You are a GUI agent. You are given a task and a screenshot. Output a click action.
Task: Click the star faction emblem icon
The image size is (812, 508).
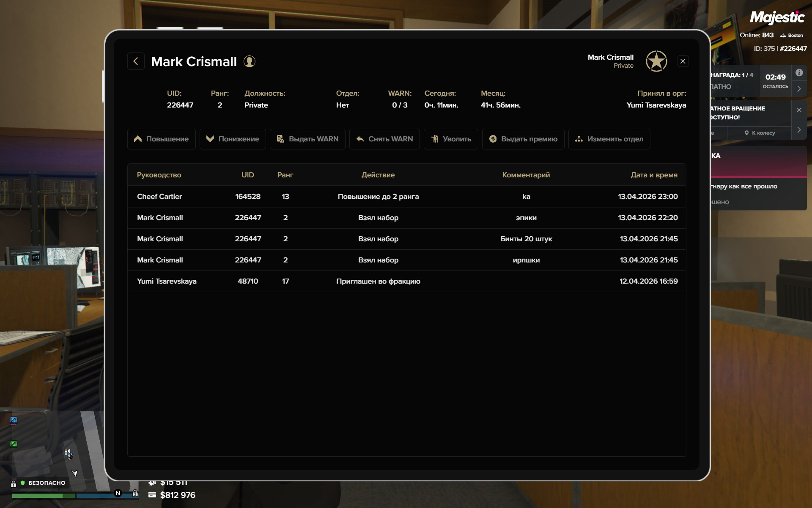pos(656,61)
